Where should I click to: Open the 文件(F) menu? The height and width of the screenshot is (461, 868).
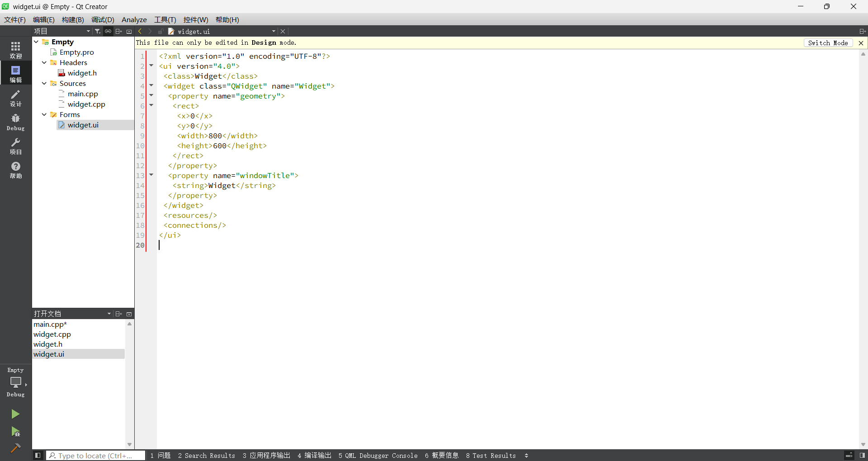tap(15, 19)
